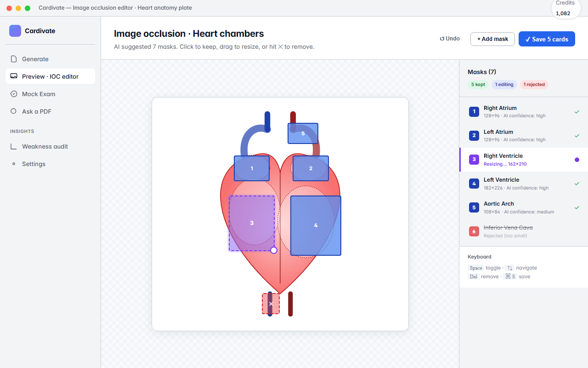588x368 pixels.
Task: Click the Mock Exam checkmark circle icon
Action: tap(14, 94)
